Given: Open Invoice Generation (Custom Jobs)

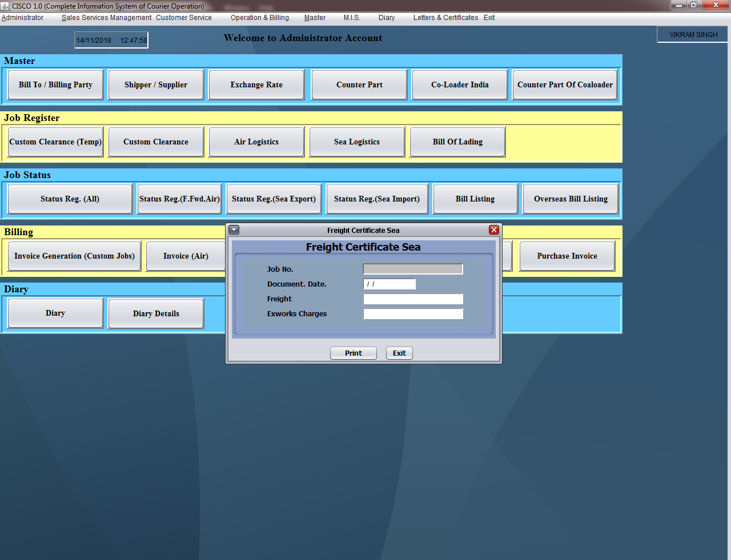Looking at the screenshot, I should (x=74, y=256).
